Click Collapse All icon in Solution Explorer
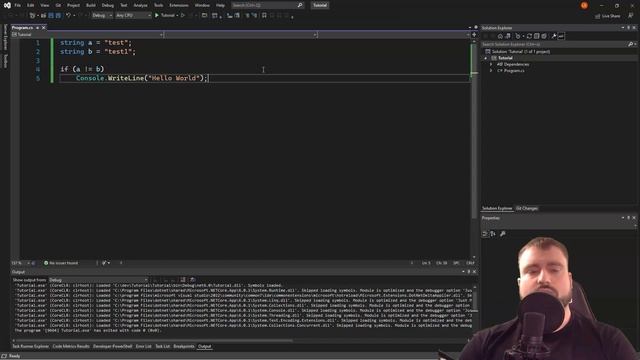Screen dimensions: 640x360 click(x=537, y=36)
